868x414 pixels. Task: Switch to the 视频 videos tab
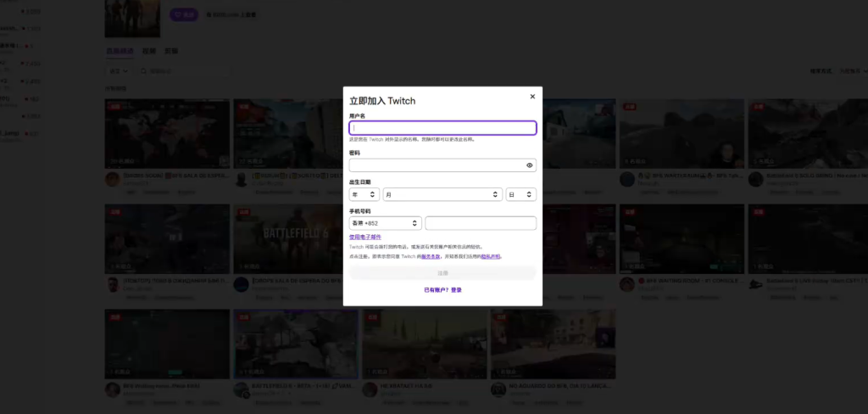point(149,51)
